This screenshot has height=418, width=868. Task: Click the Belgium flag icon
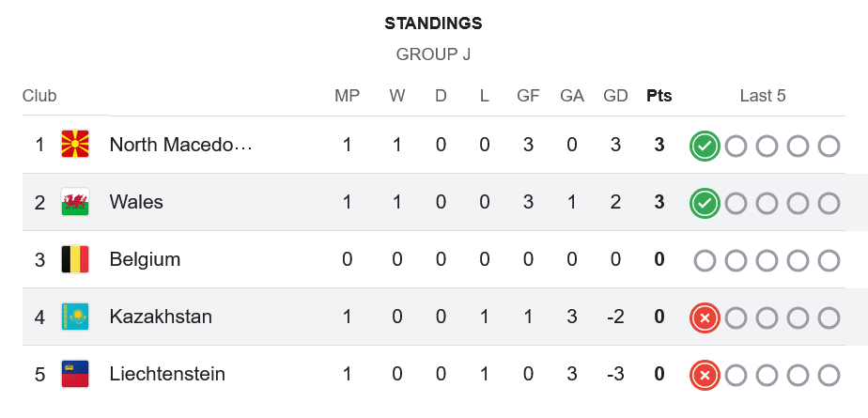(75, 259)
